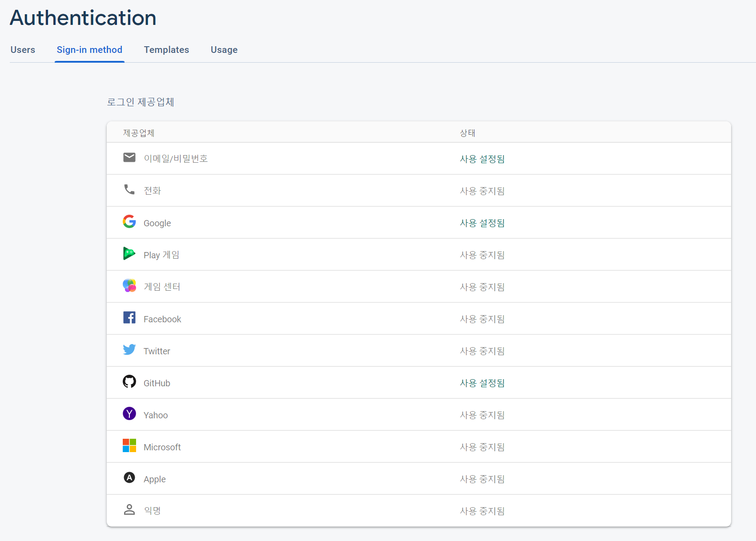Open the Templates tab
Viewport: 756px width, 541px height.
click(166, 50)
